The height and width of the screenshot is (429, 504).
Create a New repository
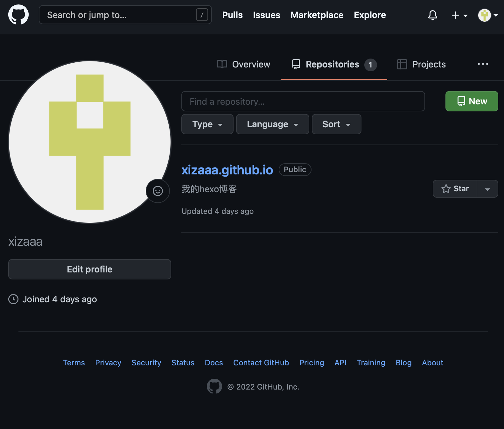pos(472,101)
